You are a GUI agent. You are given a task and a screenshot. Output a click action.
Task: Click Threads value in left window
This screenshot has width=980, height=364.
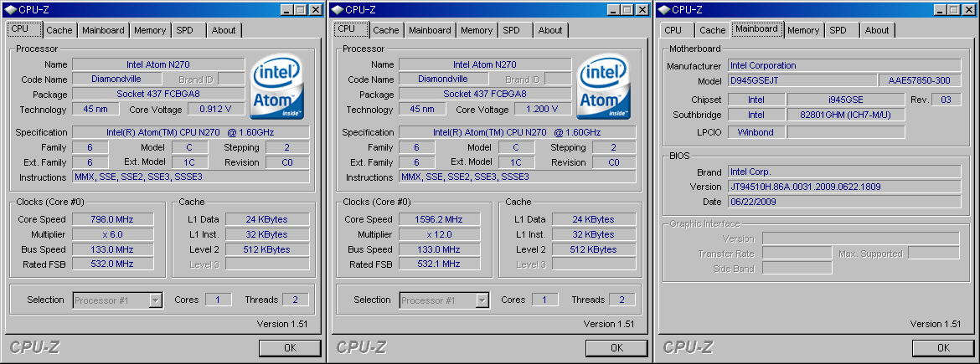295,300
